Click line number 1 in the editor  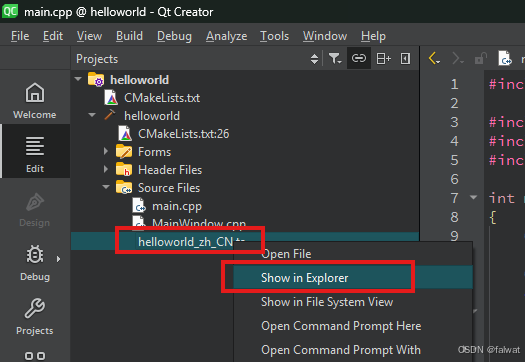[454, 84]
